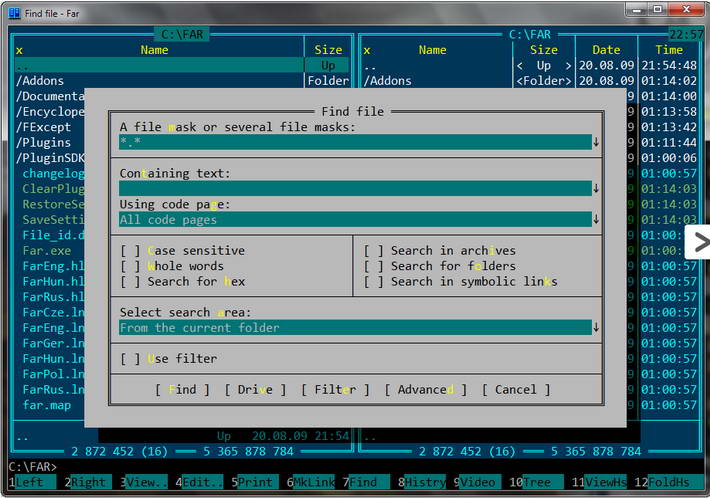Select the /PluginSDK folder in the left panel
This screenshot has height=498, width=710.
[x=50, y=158]
